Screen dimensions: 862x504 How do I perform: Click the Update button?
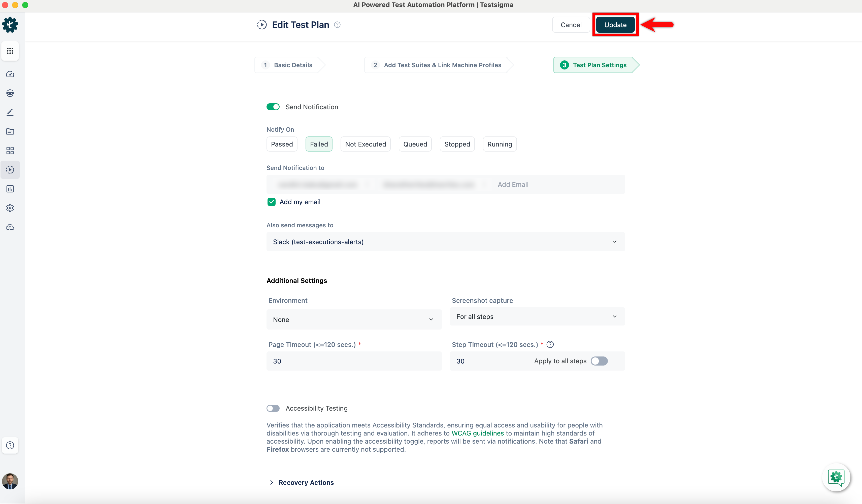pyautogui.click(x=615, y=25)
